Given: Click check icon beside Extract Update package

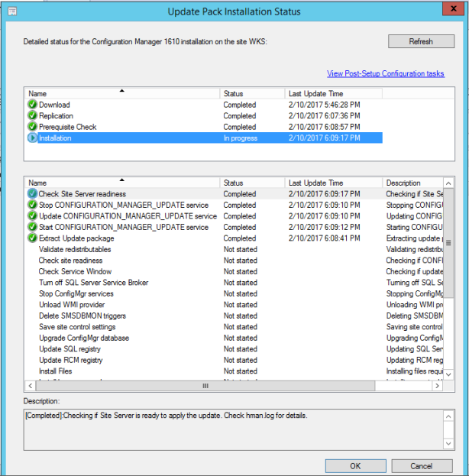Looking at the screenshot, I should pos(32,238).
